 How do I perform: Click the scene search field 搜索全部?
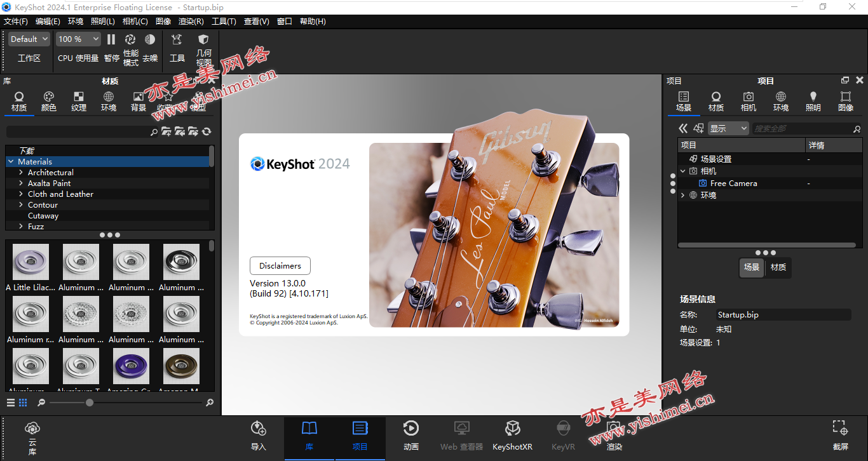click(803, 128)
